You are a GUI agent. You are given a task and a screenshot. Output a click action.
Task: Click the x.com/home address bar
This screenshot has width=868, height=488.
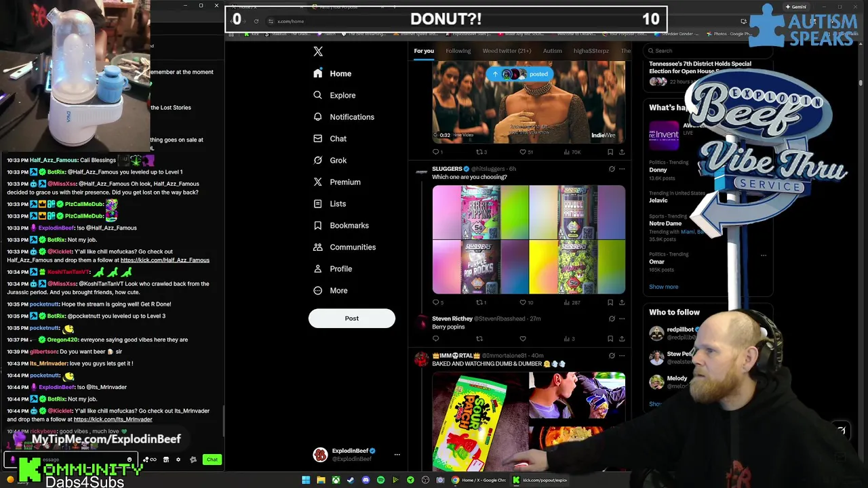point(291,21)
